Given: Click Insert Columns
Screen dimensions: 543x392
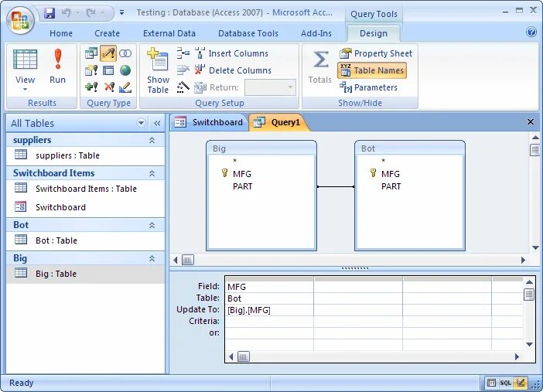Looking at the screenshot, I should click(x=231, y=53).
